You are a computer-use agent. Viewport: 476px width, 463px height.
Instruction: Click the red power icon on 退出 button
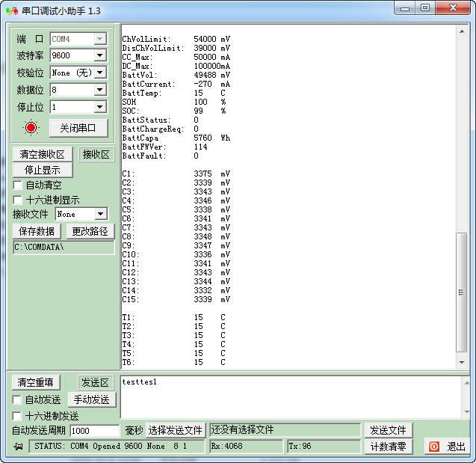coord(433,447)
